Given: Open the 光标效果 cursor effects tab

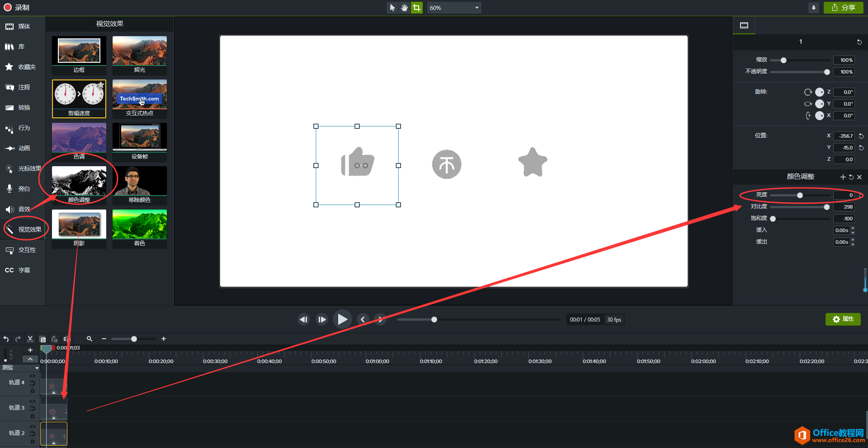Looking at the screenshot, I should [x=23, y=169].
